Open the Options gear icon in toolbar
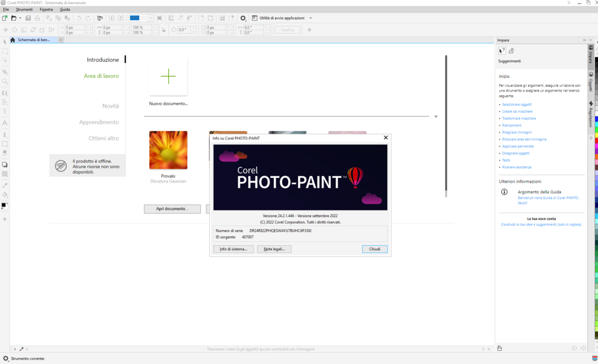Screen dimensions: 598x364 click(243, 18)
